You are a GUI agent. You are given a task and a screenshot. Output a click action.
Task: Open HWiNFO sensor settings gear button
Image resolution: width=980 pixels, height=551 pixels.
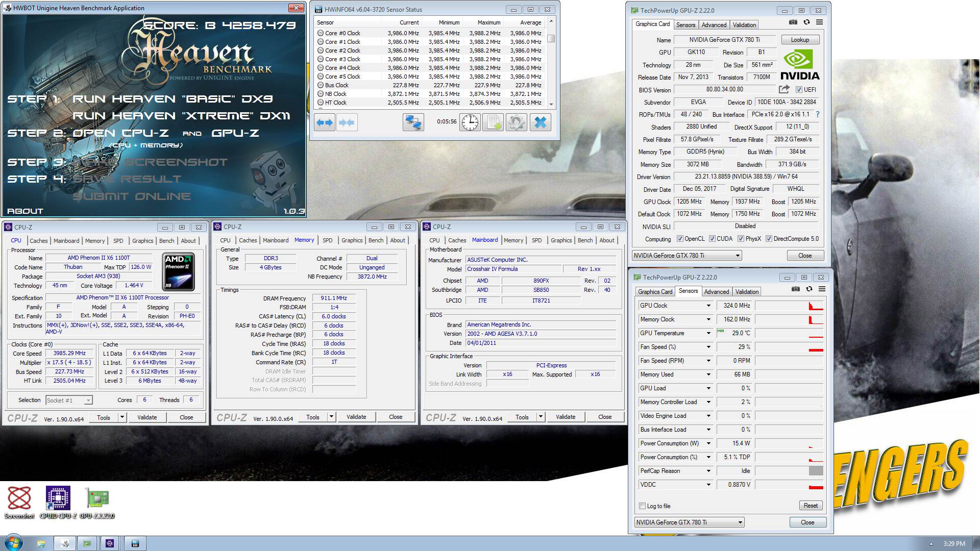(x=516, y=122)
